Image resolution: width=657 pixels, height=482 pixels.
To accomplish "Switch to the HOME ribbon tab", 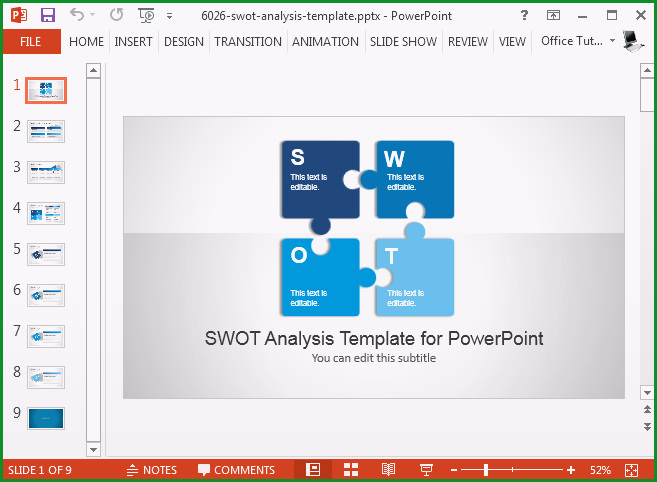I will (86, 41).
